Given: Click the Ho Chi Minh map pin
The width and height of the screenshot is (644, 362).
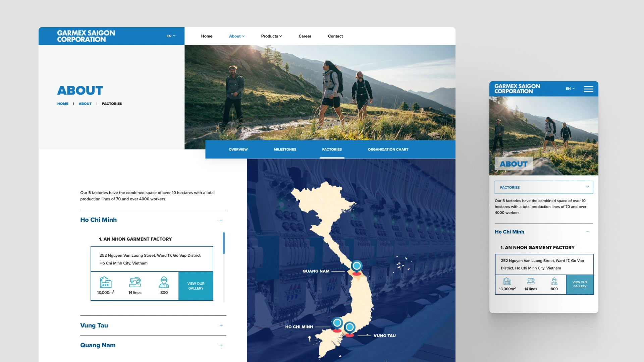Looking at the screenshot, I should 337,325.
